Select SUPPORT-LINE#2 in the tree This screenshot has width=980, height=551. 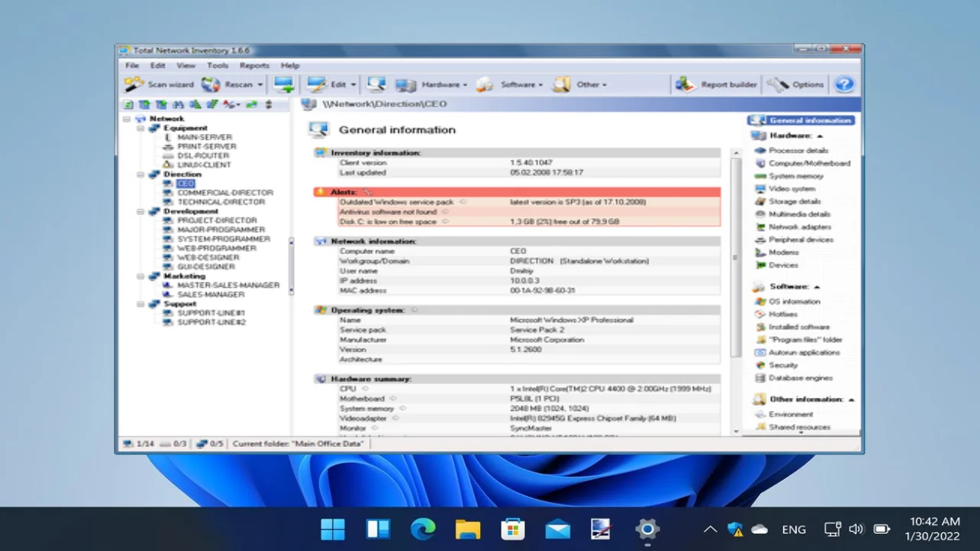(x=211, y=323)
